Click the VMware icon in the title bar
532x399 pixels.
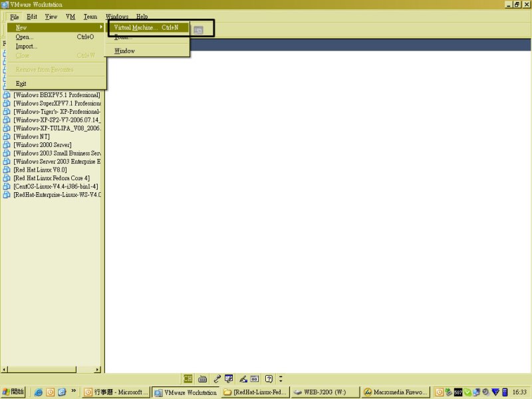coord(5,5)
